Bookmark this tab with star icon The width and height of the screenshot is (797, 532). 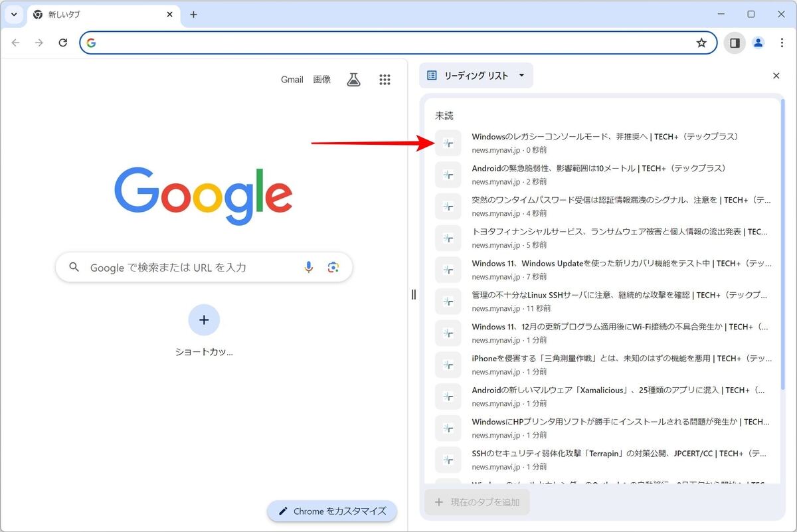coord(701,43)
